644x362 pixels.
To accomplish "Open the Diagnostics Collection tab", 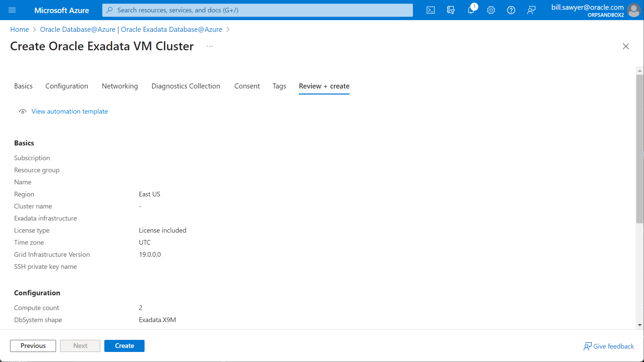I will pyautogui.click(x=185, y=86).
